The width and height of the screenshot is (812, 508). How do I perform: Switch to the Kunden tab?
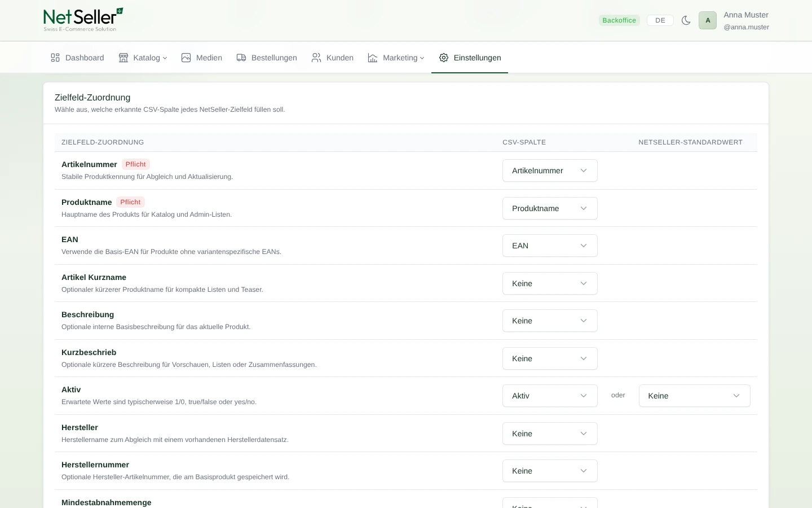click(x=333, y=58)
